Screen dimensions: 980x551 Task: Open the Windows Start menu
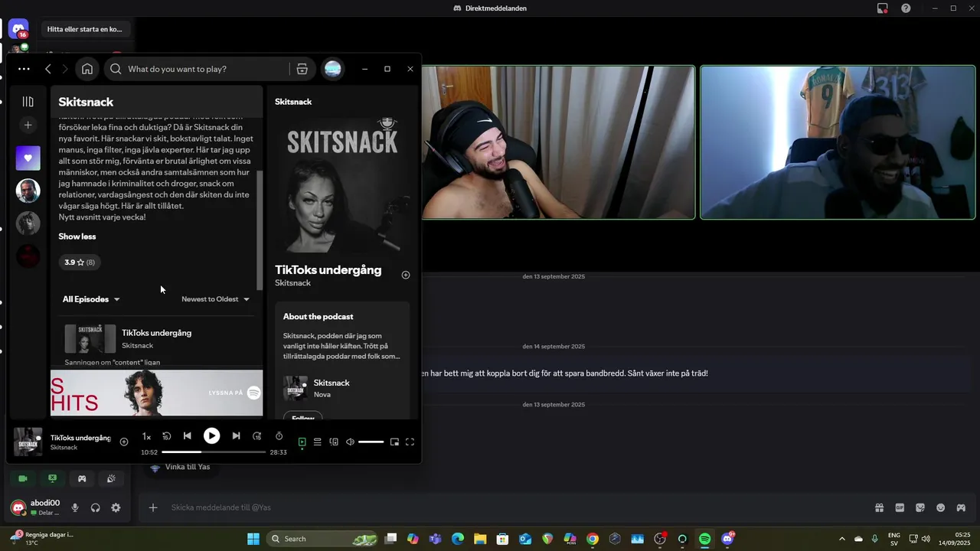pyautogui.click(x=253, y=539)
